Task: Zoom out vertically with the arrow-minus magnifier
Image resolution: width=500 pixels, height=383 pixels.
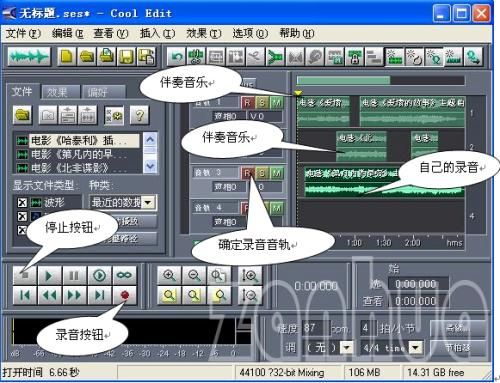Action: click(250, 295)
